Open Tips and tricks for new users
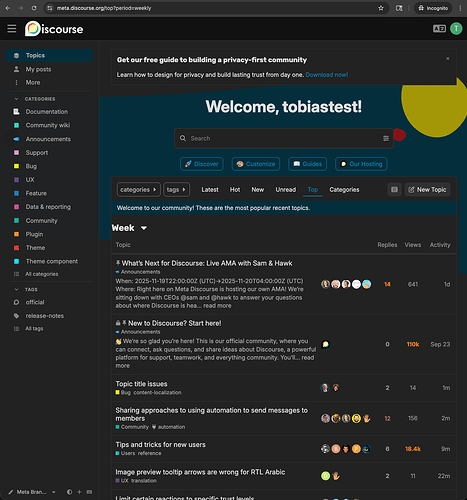The height and width of the screenshot is (500, 467). (160, 445)
